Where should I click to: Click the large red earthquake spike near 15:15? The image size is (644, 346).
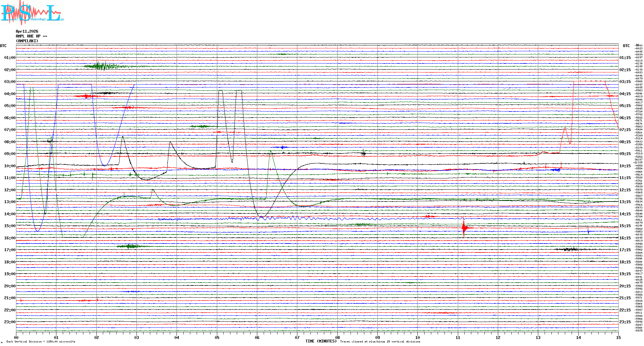coord(464,228)
